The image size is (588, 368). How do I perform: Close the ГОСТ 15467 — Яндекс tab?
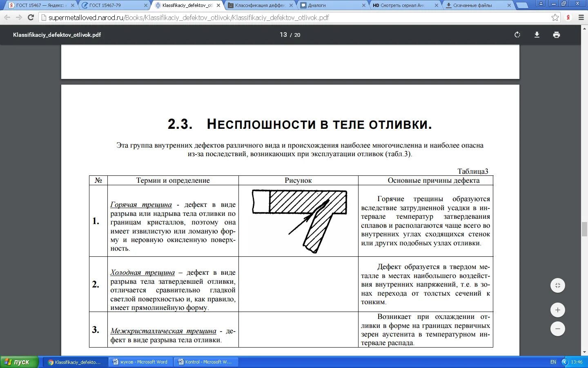(73, 5)
